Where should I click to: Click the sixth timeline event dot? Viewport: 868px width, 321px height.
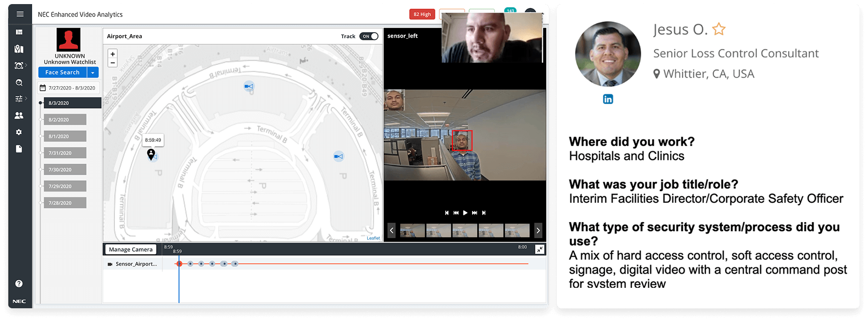[235, 263]
